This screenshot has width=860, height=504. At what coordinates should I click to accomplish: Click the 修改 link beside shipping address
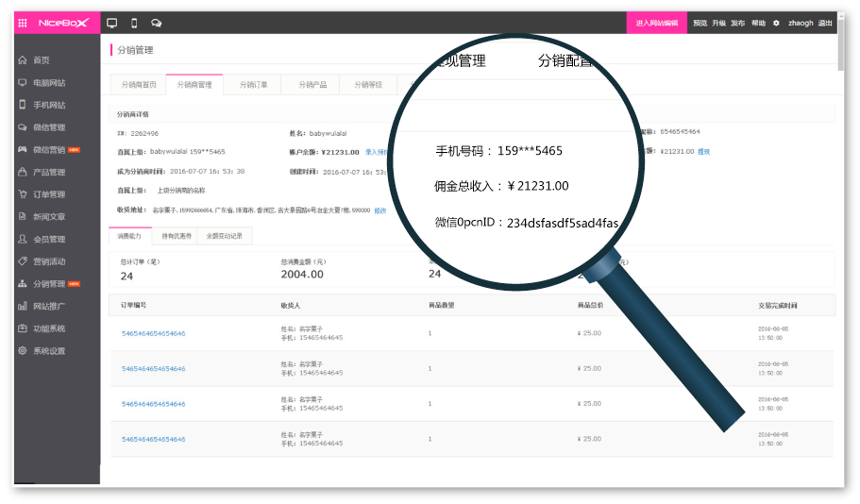tap(380, 210)
